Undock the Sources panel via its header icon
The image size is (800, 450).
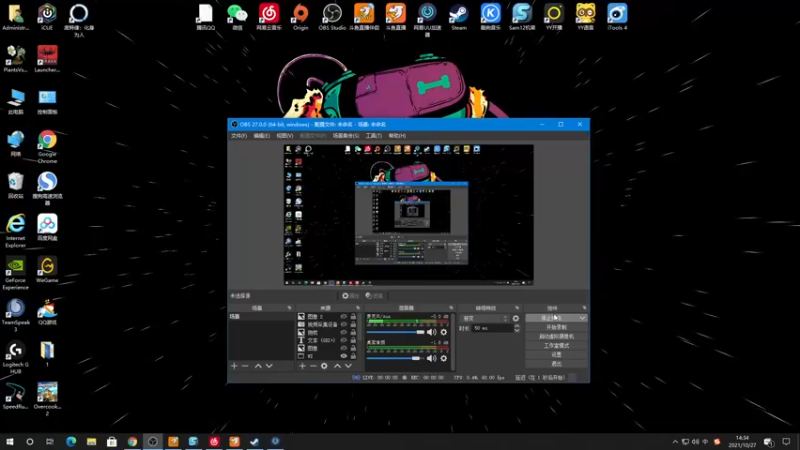tap(358, 308)
